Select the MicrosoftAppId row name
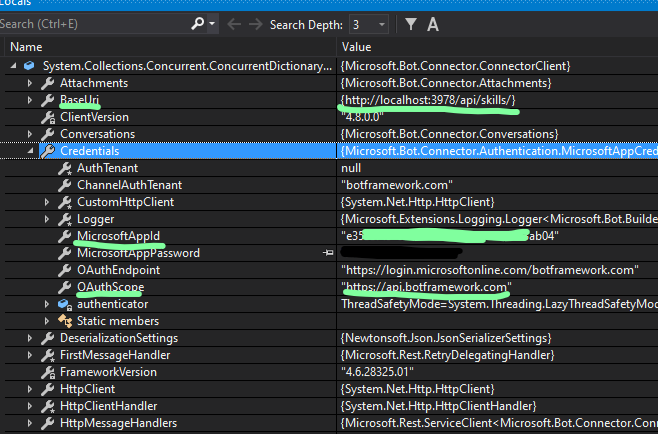This screenshot has width=658, height=434. point(118,236)
